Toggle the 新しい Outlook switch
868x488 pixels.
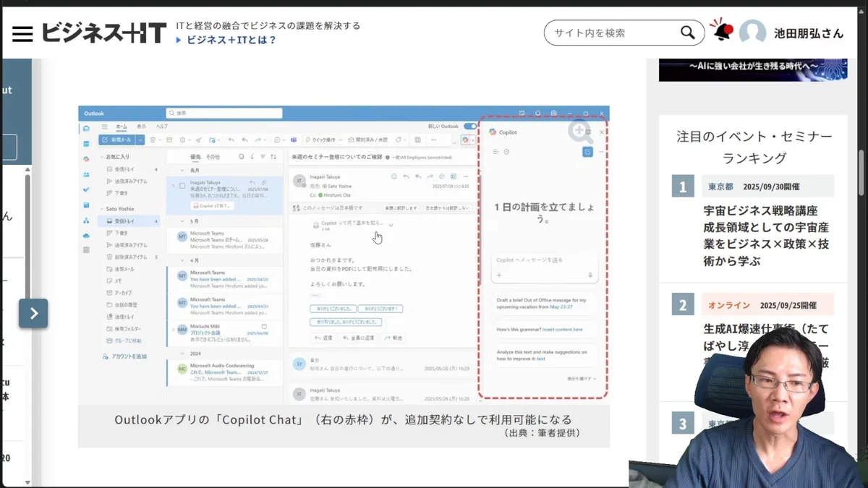470,127
